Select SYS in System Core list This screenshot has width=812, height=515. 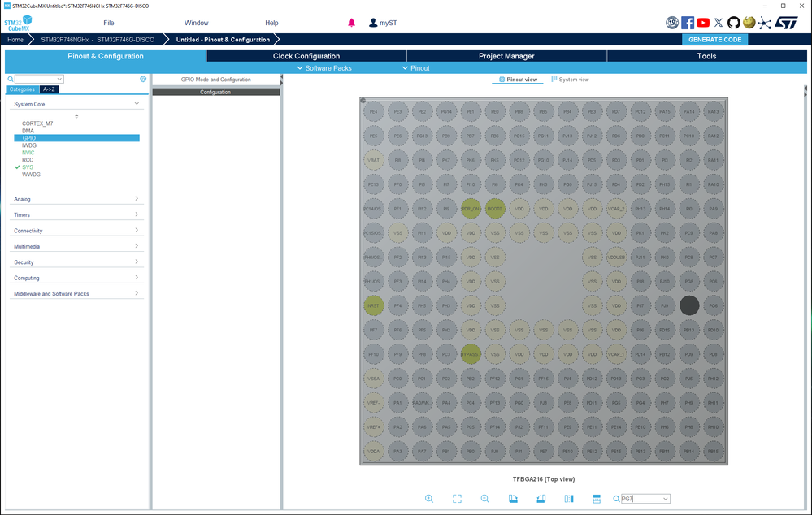coord(28,167)
